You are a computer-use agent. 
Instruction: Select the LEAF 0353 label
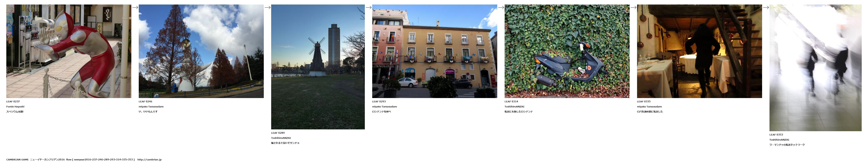click(776, 135)
